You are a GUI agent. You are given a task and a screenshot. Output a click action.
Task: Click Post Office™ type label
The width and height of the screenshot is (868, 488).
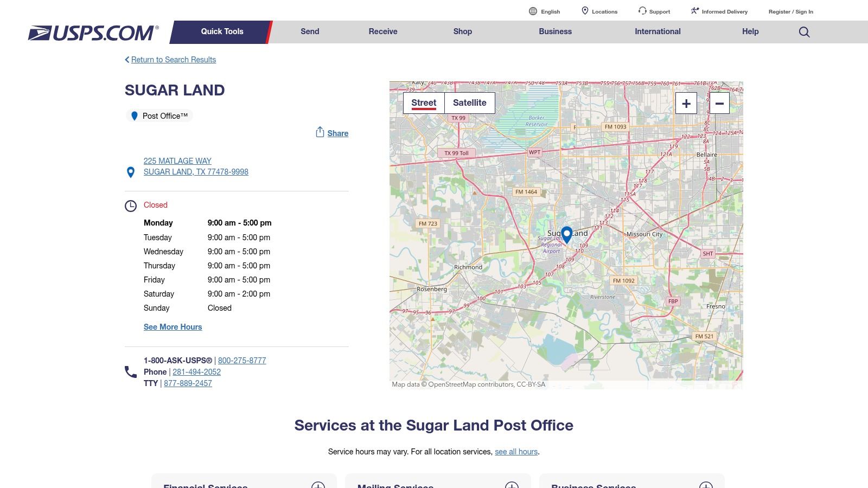tap(165, 116)
